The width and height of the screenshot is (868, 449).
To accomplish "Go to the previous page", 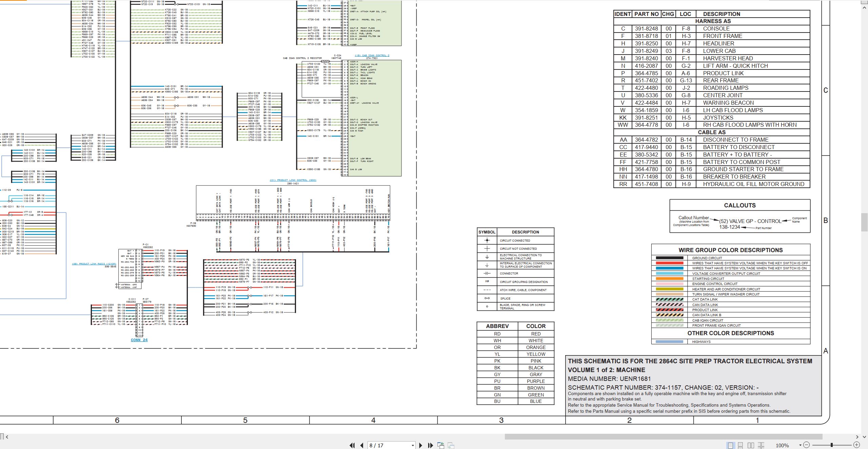I will 362,445.
